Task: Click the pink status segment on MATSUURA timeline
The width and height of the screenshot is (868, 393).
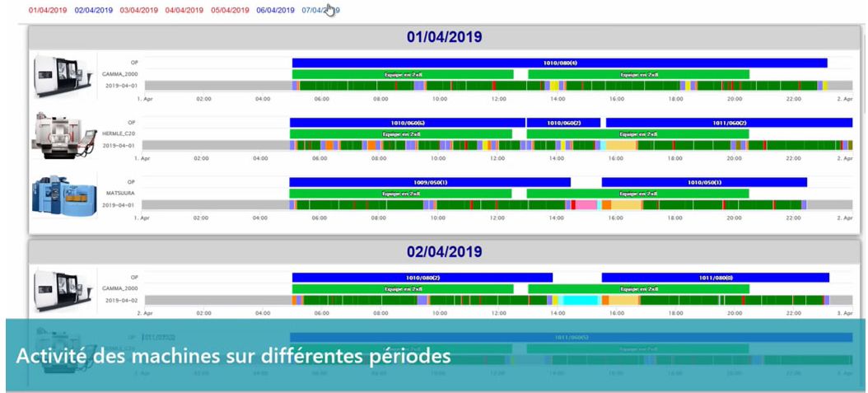Action: [x=586, y=205]
